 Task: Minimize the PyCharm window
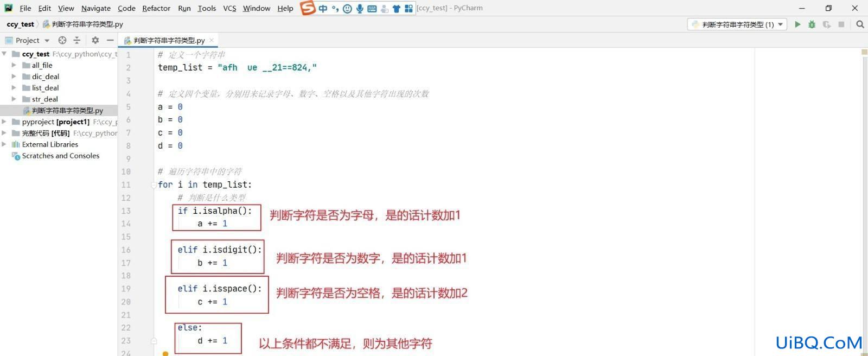click(802, 8)
